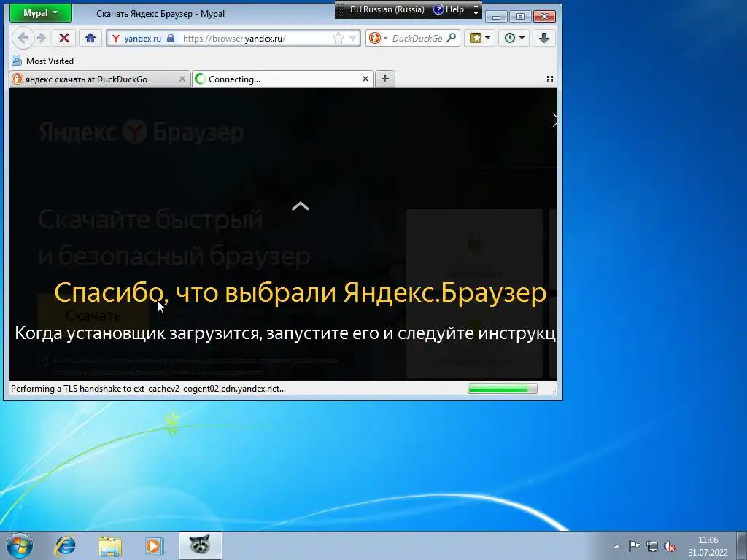The image size is (747, 560).
Task: Bookmark this page with the star icon
Action: click(x=338, y=38)
